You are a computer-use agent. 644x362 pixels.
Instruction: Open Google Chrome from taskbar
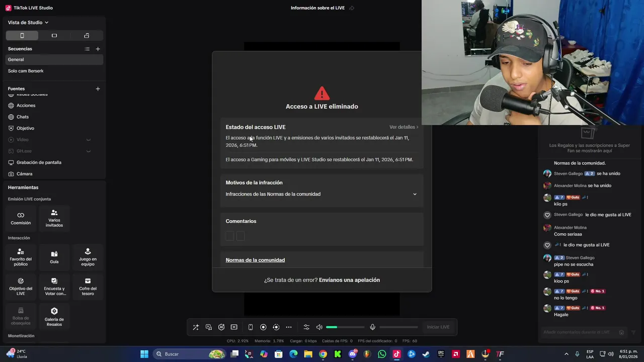pyautogui.click(x=323, y=354)
